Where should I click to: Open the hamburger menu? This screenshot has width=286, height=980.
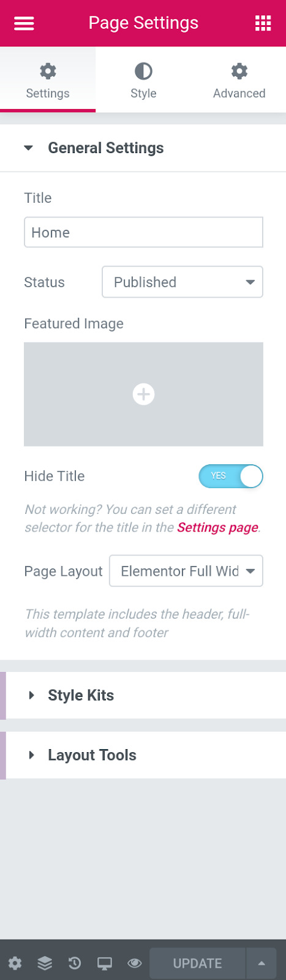click(24, 23)
